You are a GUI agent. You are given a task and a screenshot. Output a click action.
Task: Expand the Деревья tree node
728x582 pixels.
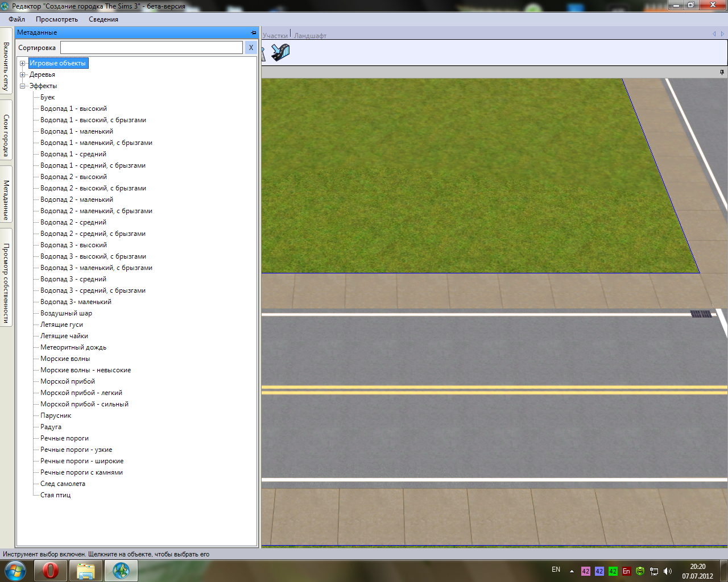pos(23,75)
